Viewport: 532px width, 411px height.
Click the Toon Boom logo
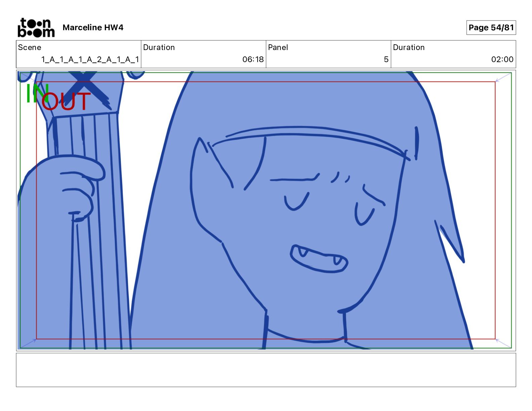36,28
